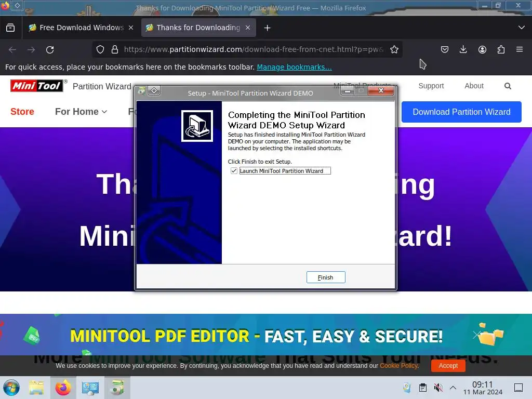Open setup dialog window menu icon

pos(141,90)
